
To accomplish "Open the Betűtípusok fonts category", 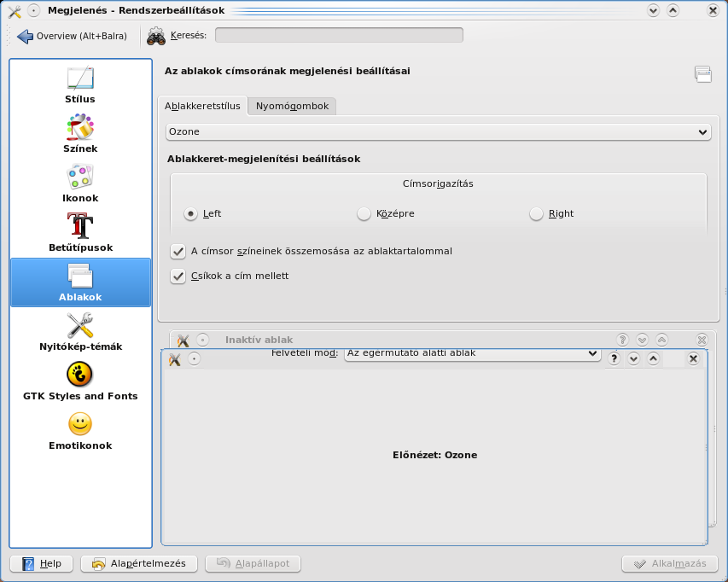I will click(80, 233).
